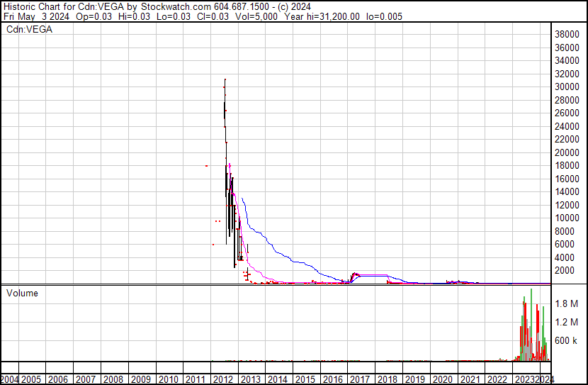
Task: Click the 38000 price axis label
Action: click(569, 34)
